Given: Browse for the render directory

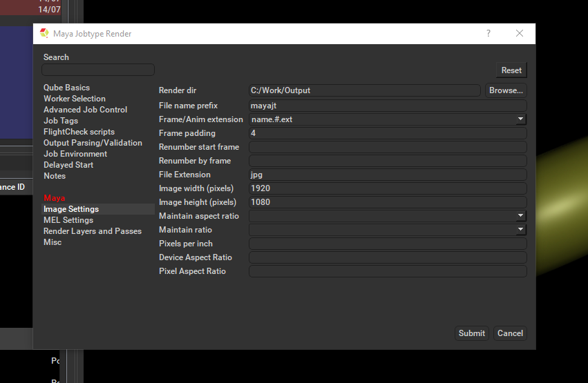Looking at the screenshot, I should coord(506,90).
